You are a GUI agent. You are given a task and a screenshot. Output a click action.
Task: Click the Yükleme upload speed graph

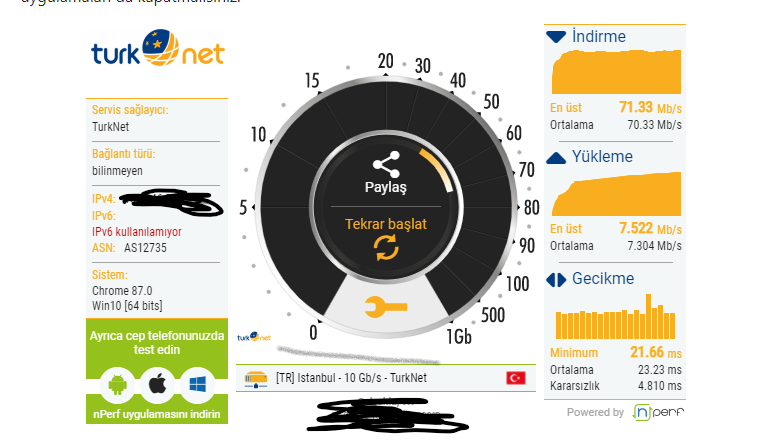tap(616, 194)
